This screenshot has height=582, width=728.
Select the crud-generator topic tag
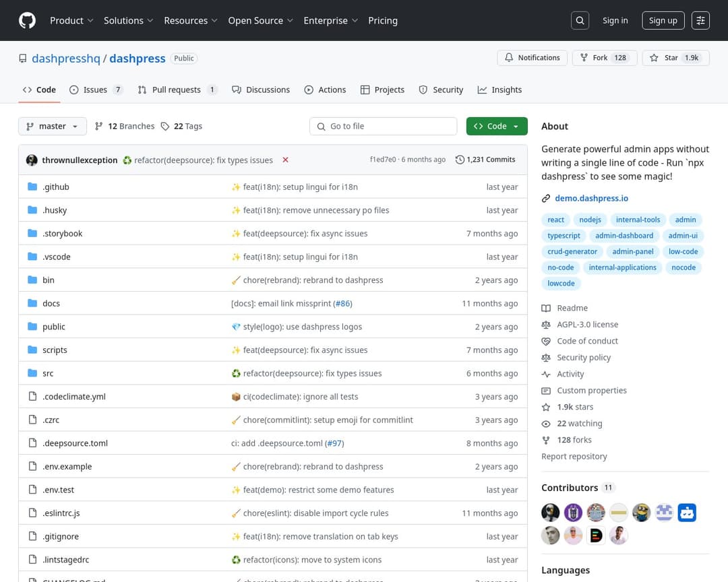pyautogui.click(x=572, y=251)
